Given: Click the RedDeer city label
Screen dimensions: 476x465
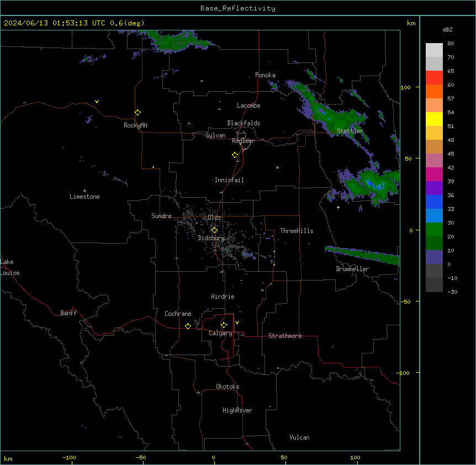Looking at the screenshot, I should click(x=243, y=141).
